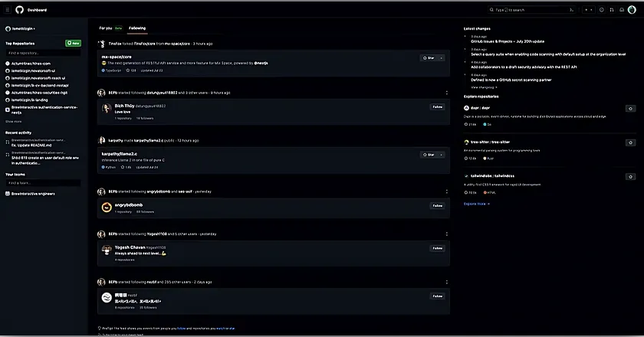Follow the user angrybdbomb
Image resolution: width=644 pixels, height=337 pixels.
[437, 205]
